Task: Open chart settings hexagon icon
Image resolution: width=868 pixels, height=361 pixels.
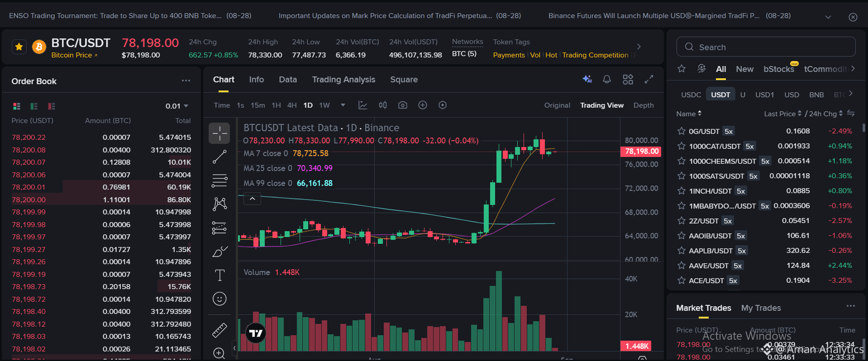Action: (x=443, y=105)
